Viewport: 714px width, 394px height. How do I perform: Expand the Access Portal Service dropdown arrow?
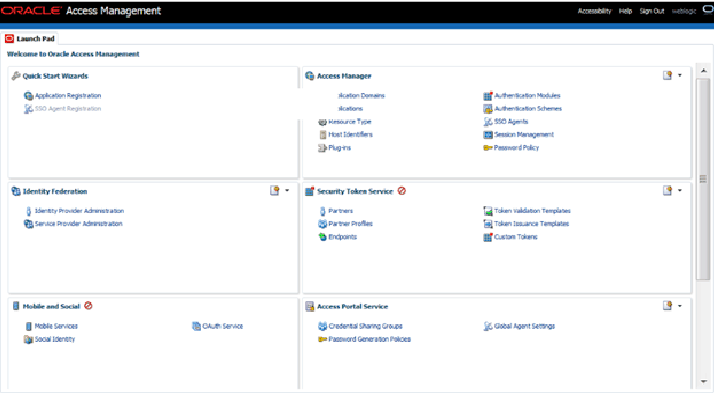pos(680,306)
